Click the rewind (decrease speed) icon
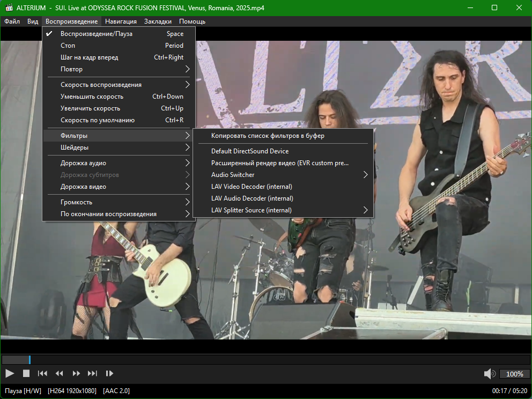 pyautogui.click(x=60, y=373)
